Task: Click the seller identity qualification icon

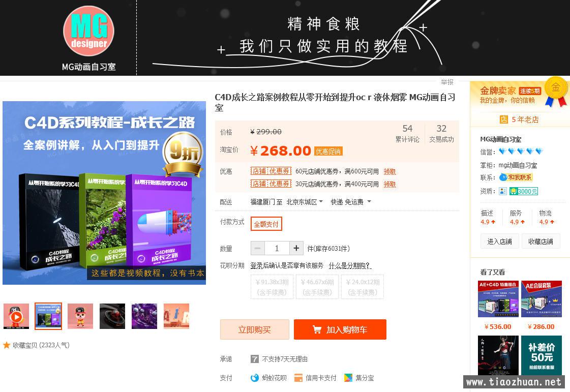Action: tap(503, 191)
